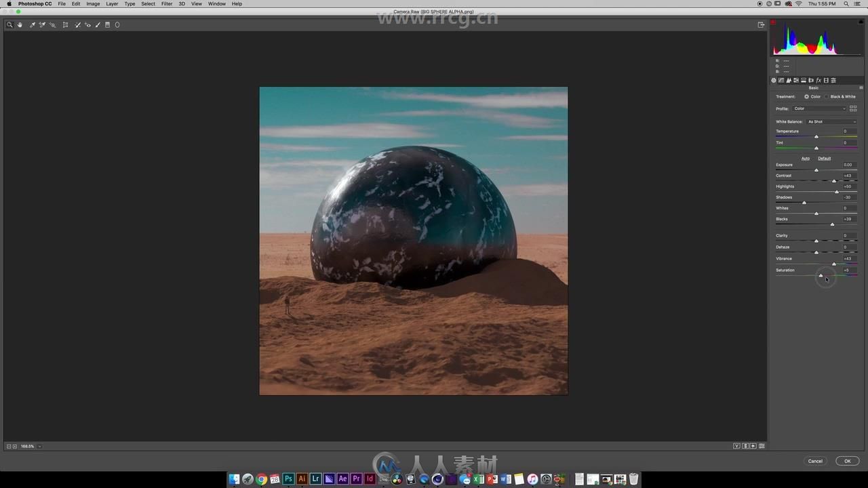Screen dimensions: 868x488
Task: Click the Vibrance slider handle
Action: tap(834, 264)
